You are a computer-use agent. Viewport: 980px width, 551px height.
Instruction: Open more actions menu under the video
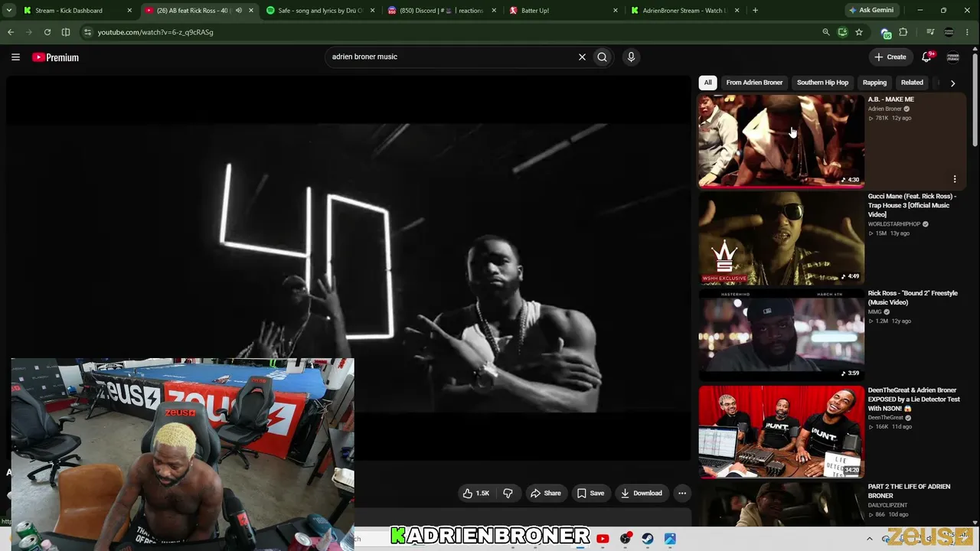pos(682,494)
